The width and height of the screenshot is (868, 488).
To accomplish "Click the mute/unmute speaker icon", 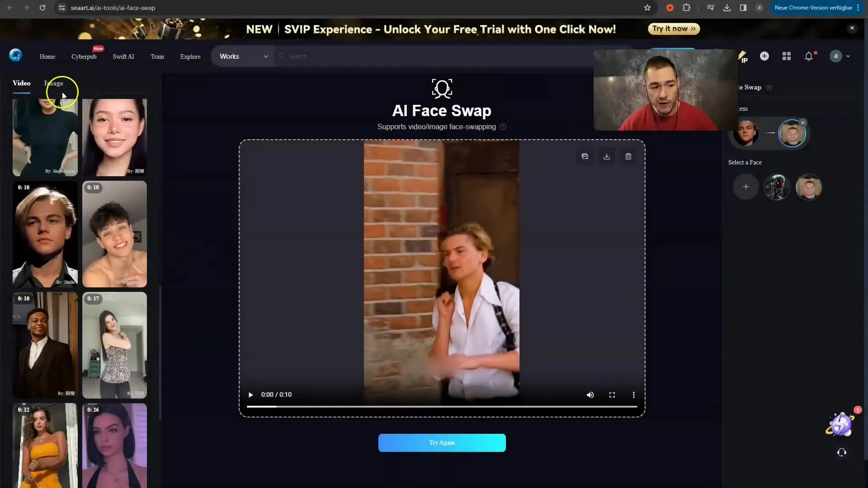I will [x=590, y=394].
